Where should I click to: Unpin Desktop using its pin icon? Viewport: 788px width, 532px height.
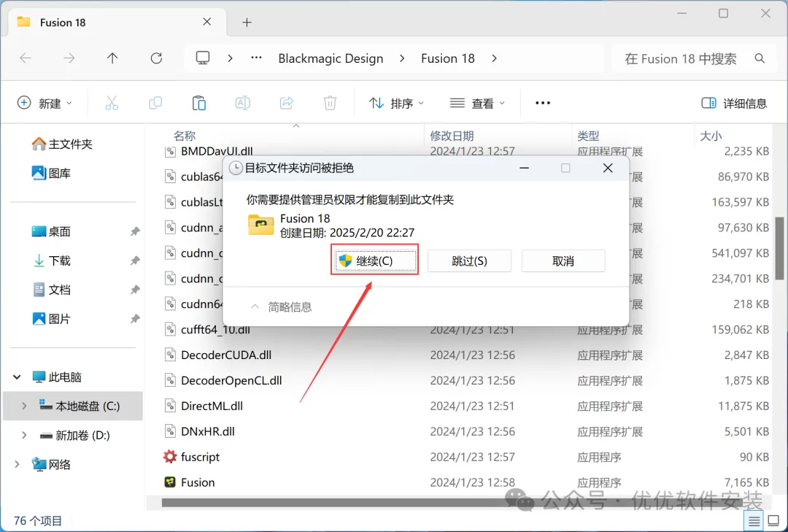point(135,232)
